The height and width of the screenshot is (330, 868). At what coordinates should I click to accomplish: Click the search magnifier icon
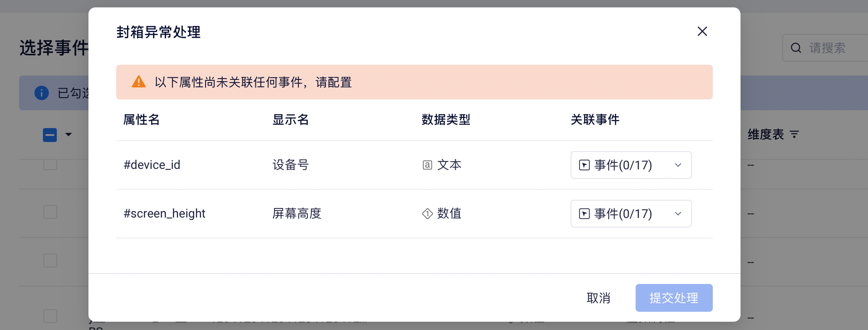click(796, 48)
